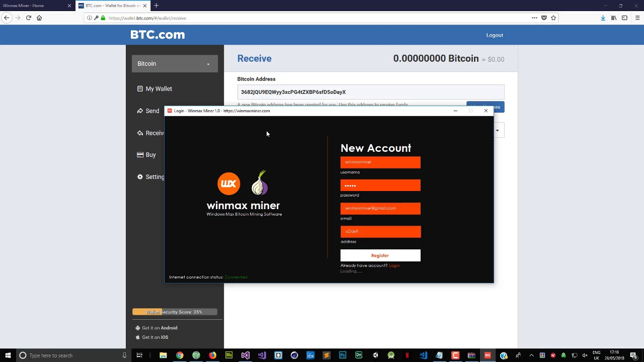Click the winmax miner username field
The height and width of the screenshot is (362, 644).
coord(380,162)
